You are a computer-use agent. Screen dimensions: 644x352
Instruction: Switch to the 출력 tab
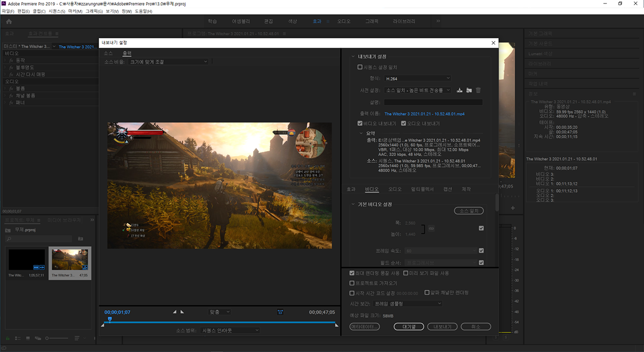pyautogui.click(x=127, y=53)
